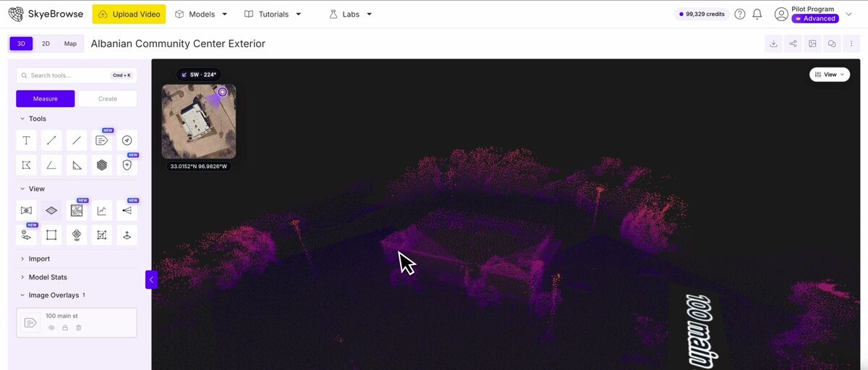Open the three-dot more options menu
Image resolution: width=868 pixels, height=370 pixels.
pos(851,43)
